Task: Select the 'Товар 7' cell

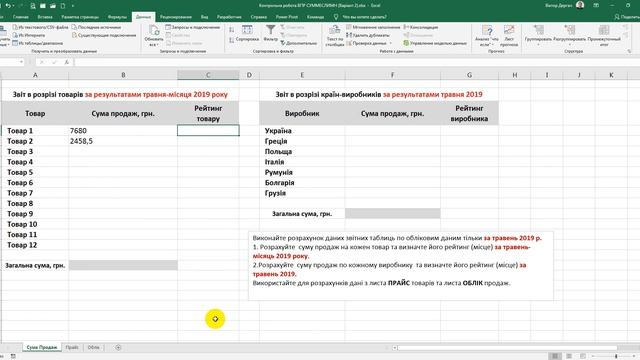Action: click(x=35, y=193)
